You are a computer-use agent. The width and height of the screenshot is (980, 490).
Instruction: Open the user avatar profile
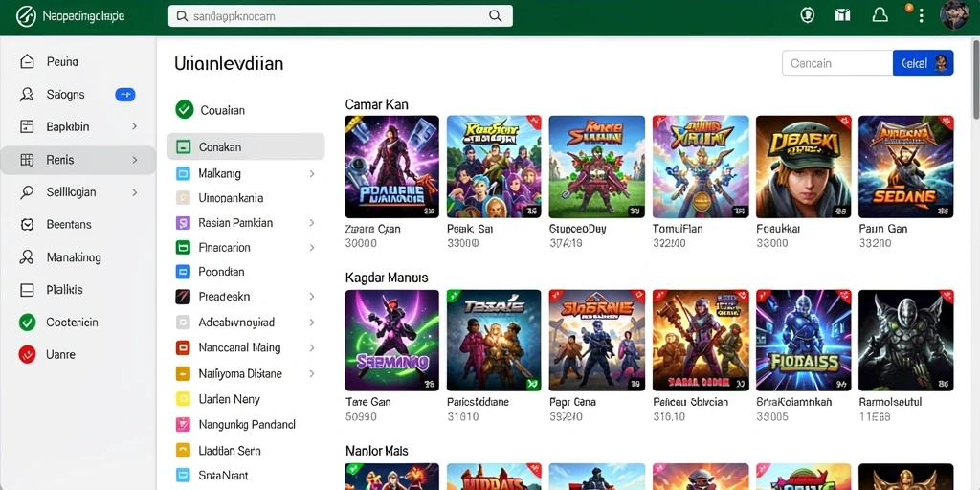(954, 15)
